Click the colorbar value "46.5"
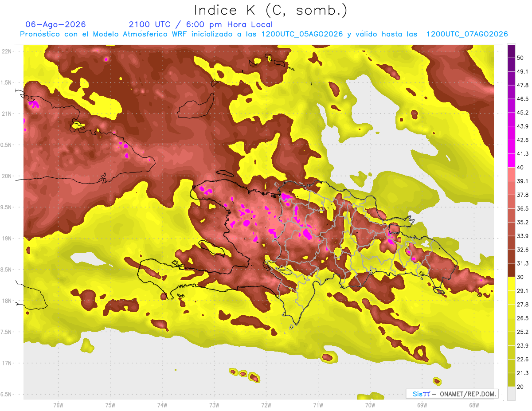532x411 pixels. tap(523, 99)
